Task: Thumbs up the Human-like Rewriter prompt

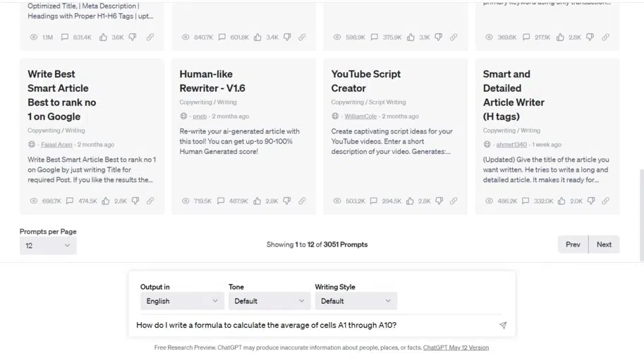Action: 258,201
